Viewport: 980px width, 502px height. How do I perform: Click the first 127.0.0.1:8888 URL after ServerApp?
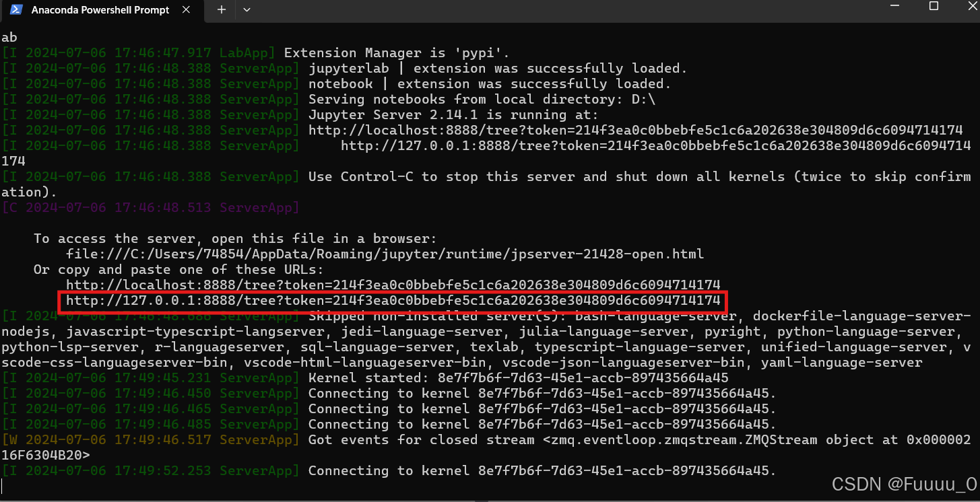(x=656, y=145)
